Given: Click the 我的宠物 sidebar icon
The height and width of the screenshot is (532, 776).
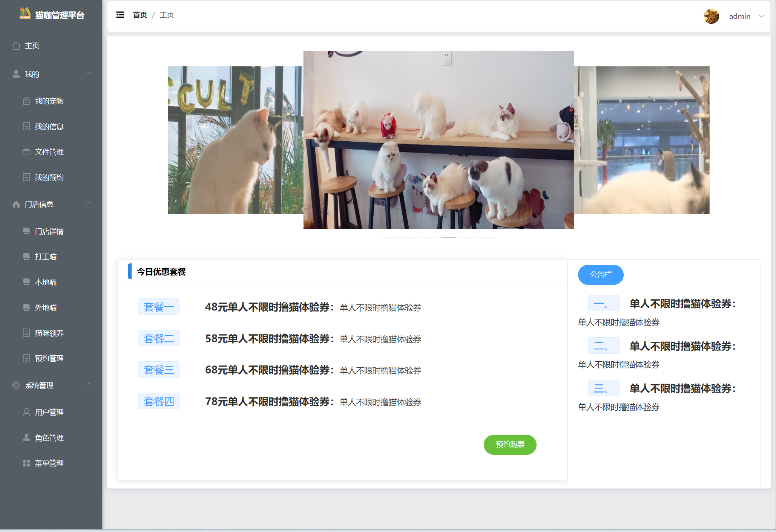Looking at the screenshot, I should (x=26, y=101).
